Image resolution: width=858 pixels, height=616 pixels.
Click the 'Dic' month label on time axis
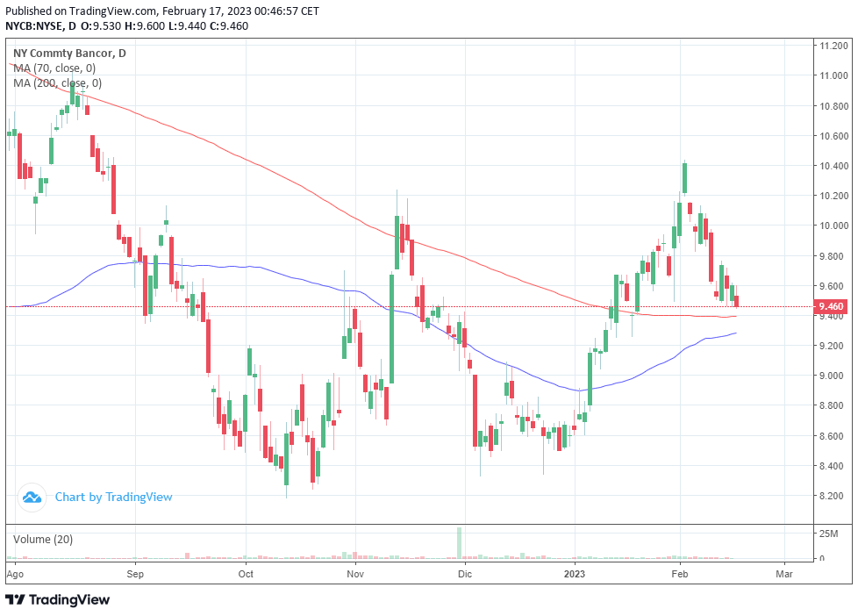(465, 574)
